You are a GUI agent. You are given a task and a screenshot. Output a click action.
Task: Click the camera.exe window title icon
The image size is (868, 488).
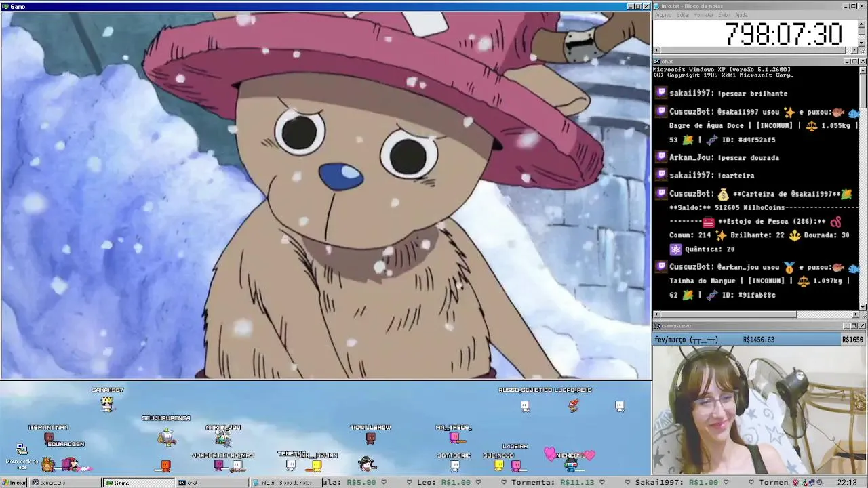[657, 326]
